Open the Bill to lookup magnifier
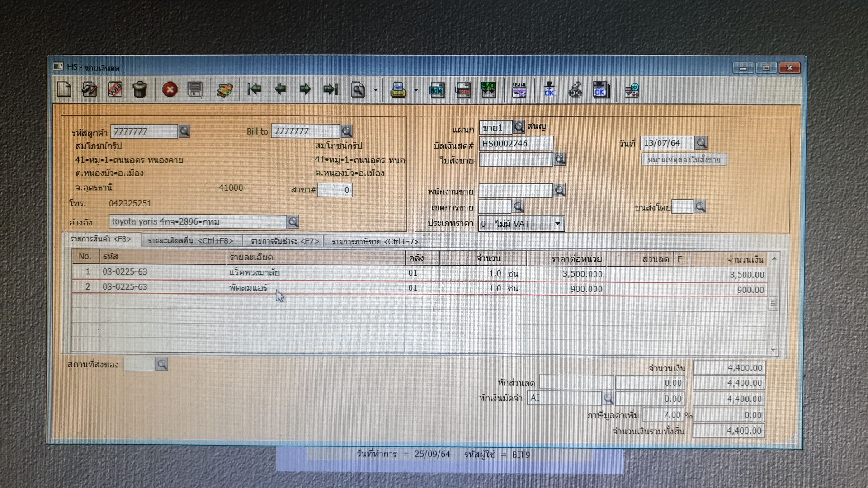The width and height of the screenshot is (868, 488). click(x=346, y=131)
